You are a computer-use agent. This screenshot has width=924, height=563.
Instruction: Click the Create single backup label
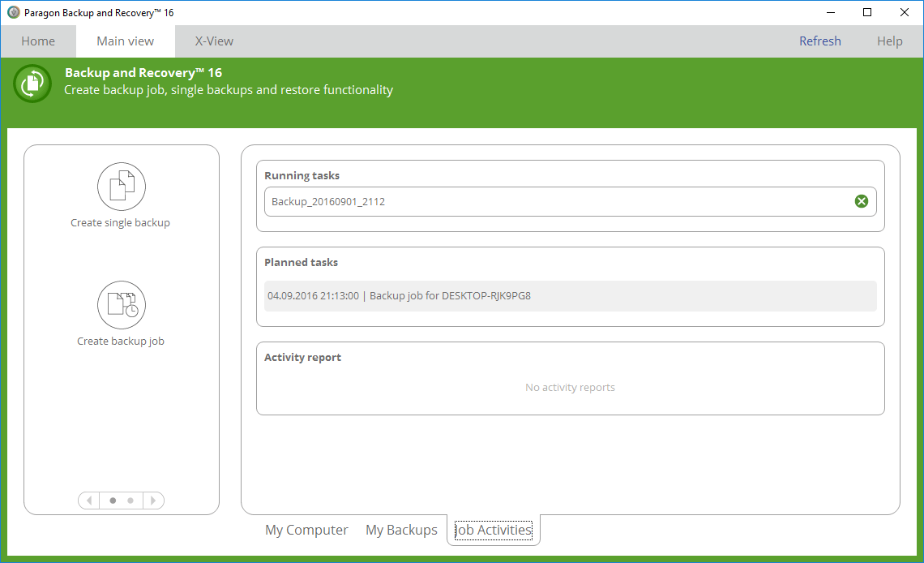coord(120,223)
